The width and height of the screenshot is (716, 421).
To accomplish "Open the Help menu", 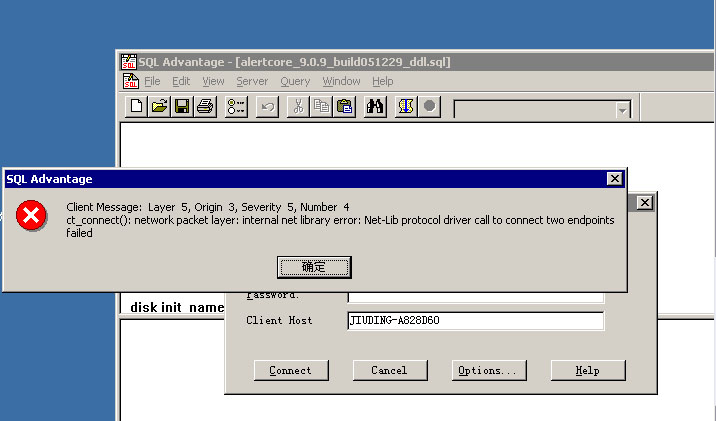I will coord(382,81).
